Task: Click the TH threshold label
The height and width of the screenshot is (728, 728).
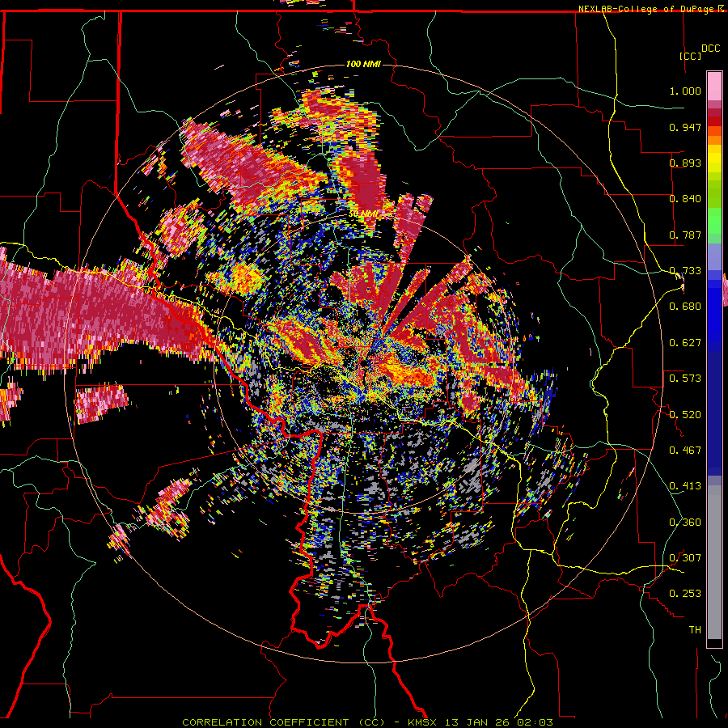Action: (695, 630)
